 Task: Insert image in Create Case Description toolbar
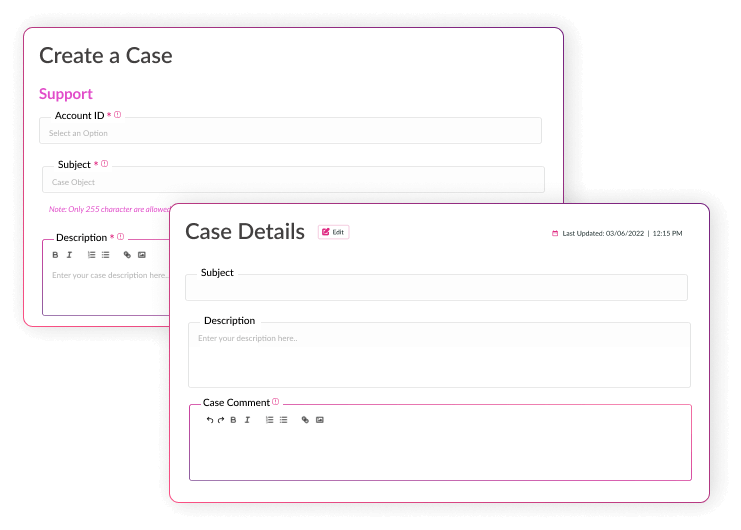click(x=142, y=255)
